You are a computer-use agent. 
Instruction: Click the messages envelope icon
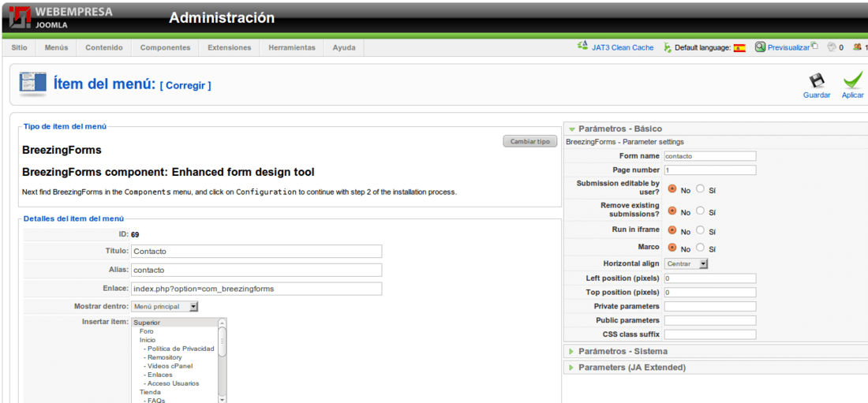coord(831,47)
